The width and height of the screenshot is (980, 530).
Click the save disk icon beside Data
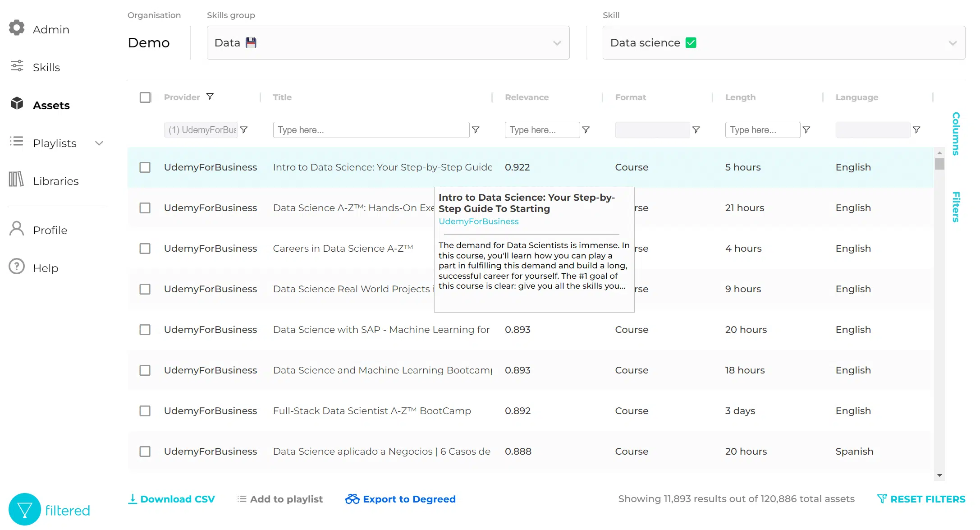(251, 43)
